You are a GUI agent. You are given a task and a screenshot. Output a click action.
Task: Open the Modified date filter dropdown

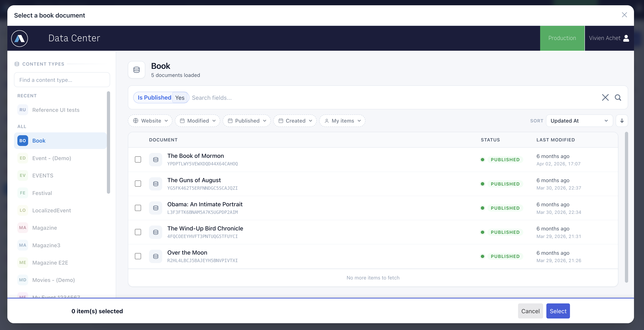[x=198, y=121]
